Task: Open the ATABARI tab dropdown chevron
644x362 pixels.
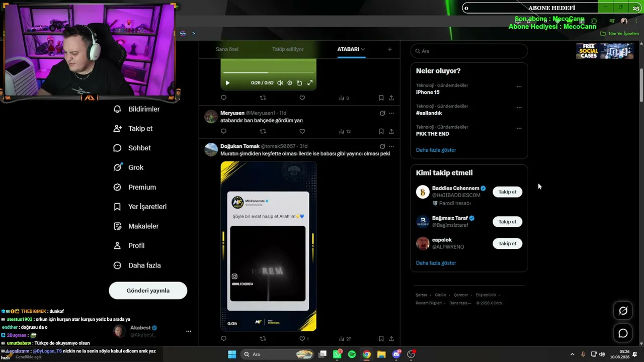Action: [363, 49]
